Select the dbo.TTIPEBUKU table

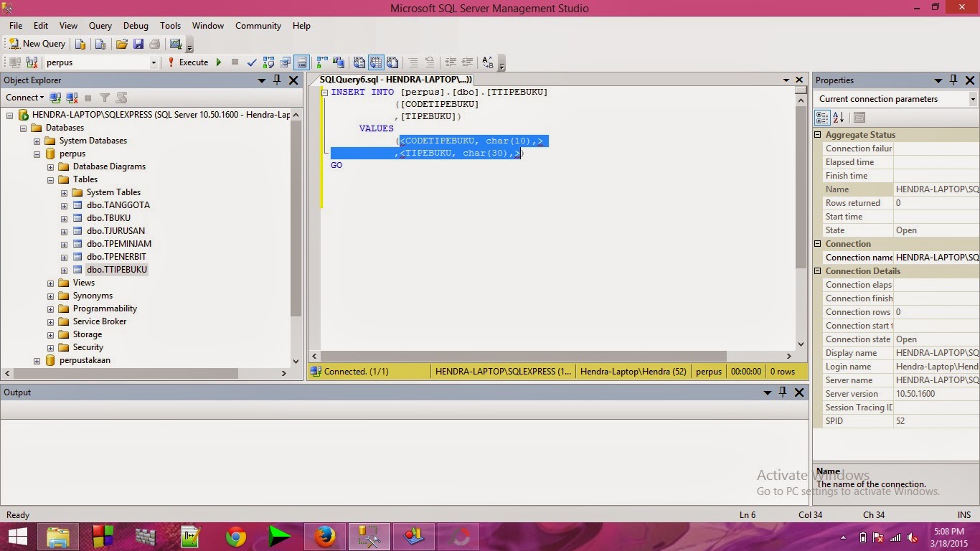(x=117, y=270)
